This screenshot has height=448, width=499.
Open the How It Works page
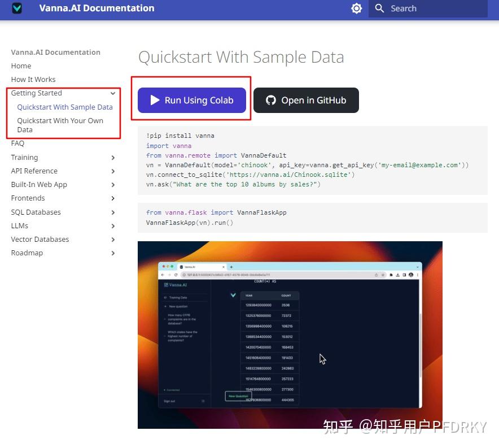(x=33, y=79)
